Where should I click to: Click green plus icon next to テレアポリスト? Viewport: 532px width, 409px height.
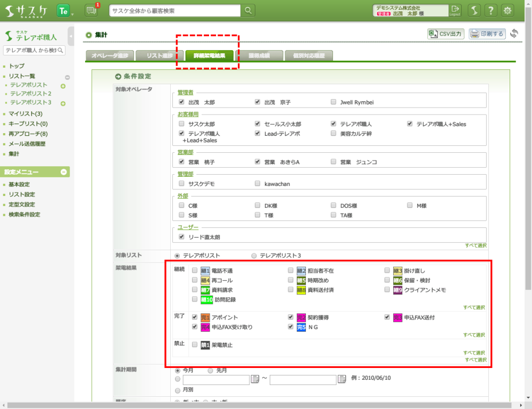point(63,86)
